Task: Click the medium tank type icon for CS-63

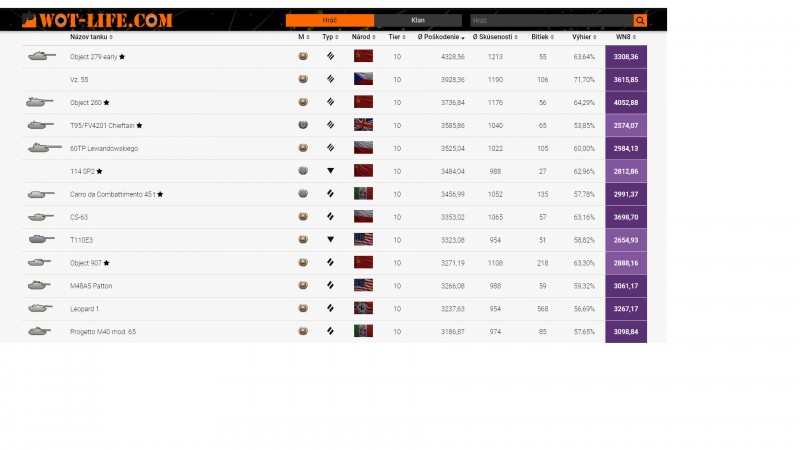Action: point(330,217)
